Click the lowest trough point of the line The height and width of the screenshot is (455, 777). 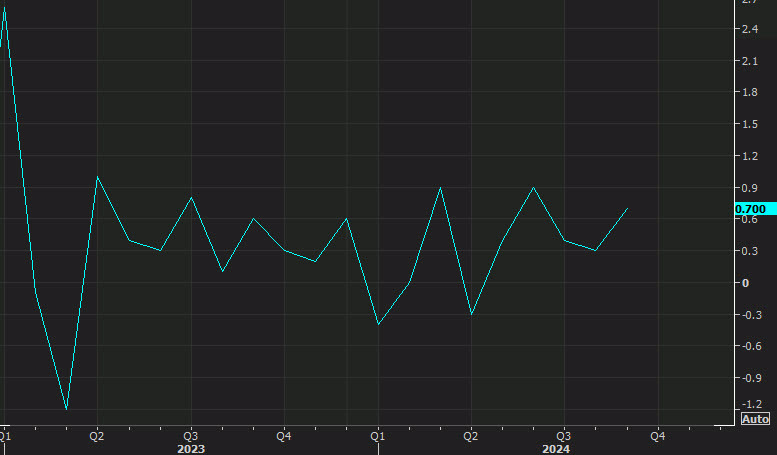pyautogui.click(x=66, y=409)
